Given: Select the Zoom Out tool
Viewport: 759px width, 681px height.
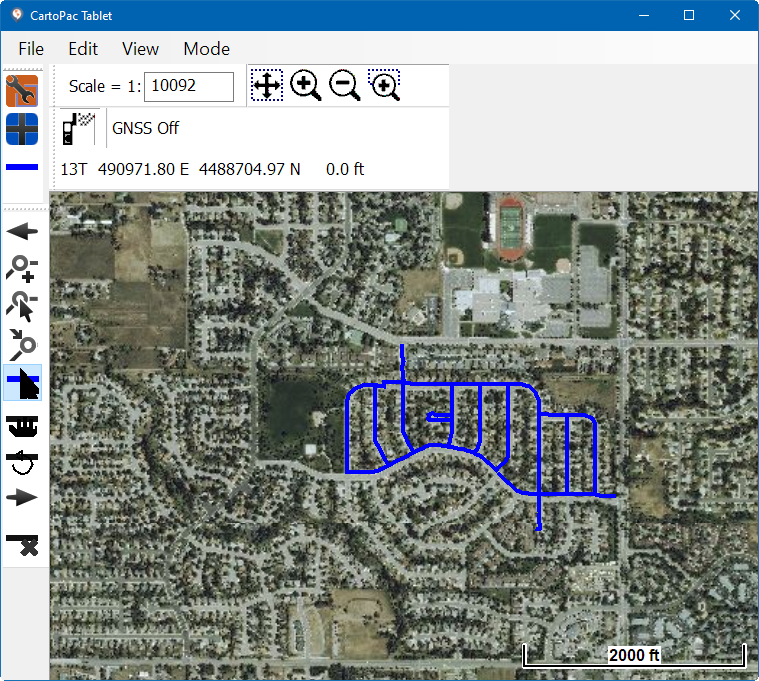Looking at the screenshot, I should point(345,86).
